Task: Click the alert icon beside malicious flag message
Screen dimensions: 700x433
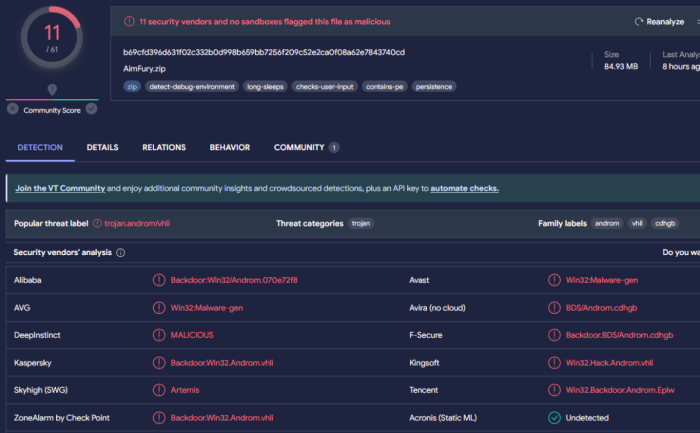Action: [x=129, y=21]
